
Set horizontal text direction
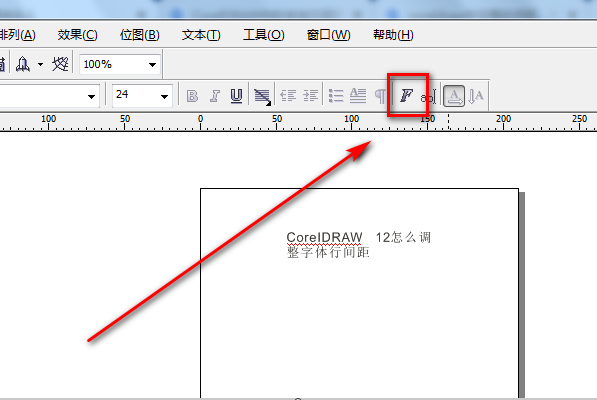tap(454, 96)
